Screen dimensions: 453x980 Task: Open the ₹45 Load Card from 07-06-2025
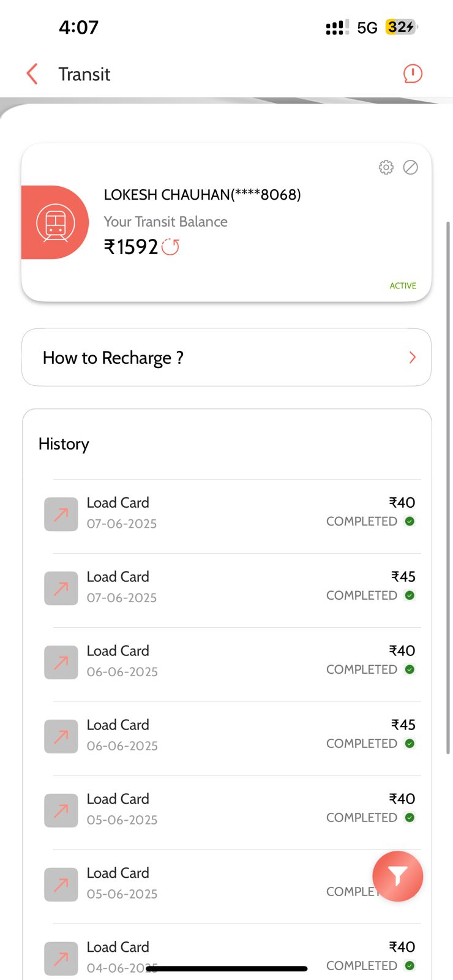233,587
